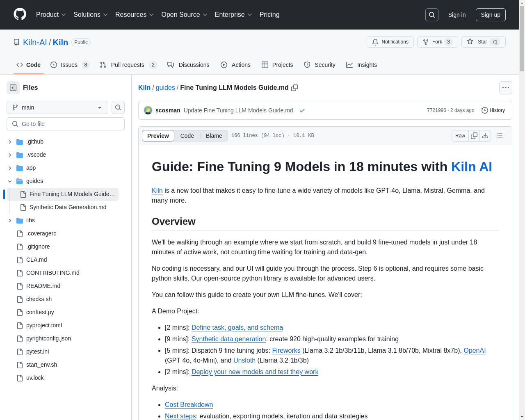Follow the Synthetic data generation link
525x420 pixels.
pos(229,339)
